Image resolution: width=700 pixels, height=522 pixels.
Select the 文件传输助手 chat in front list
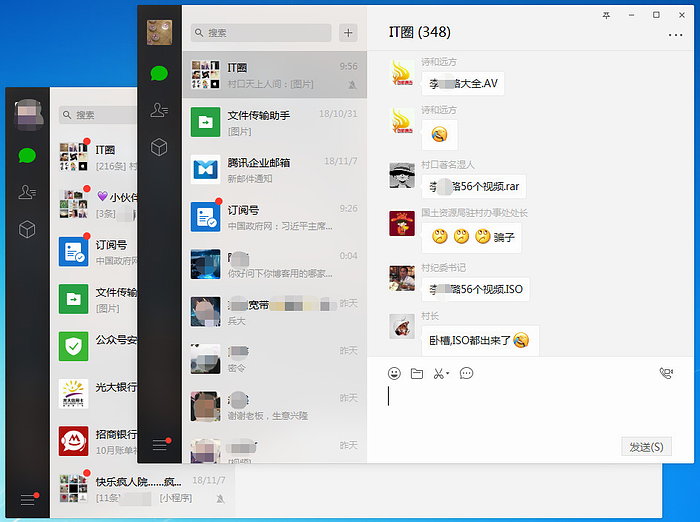tap(274, 122)
